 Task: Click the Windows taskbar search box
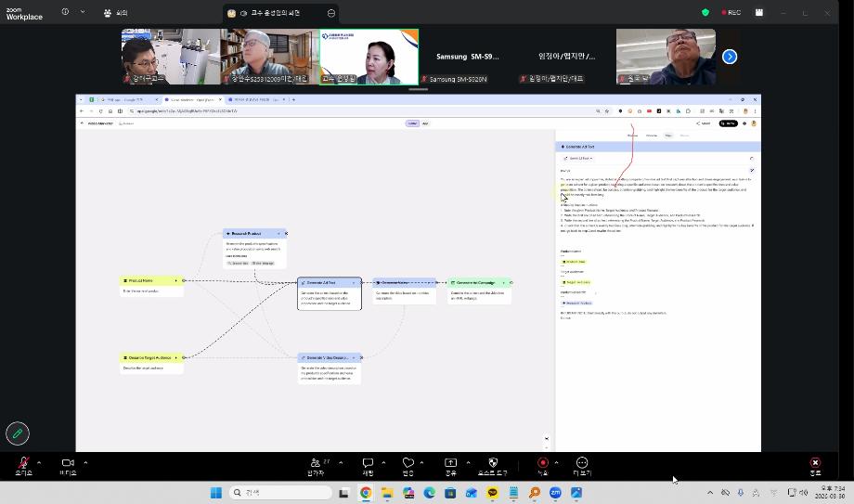(280, 492)
